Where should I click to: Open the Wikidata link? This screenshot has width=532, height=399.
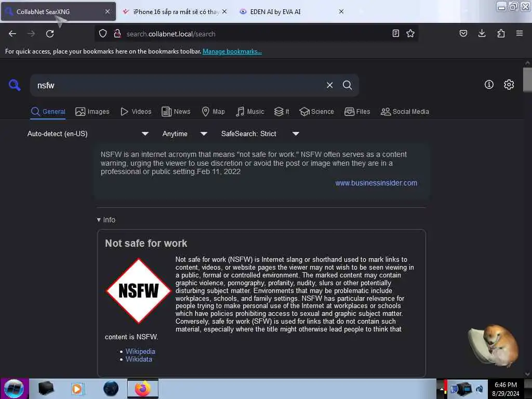click(139, 360)
